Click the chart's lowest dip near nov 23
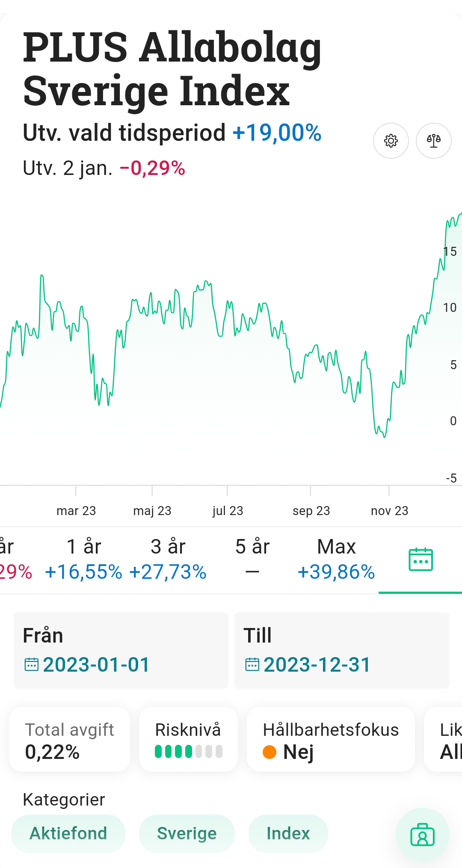Viewport: 462px width, 868px height. pos(384,436)
